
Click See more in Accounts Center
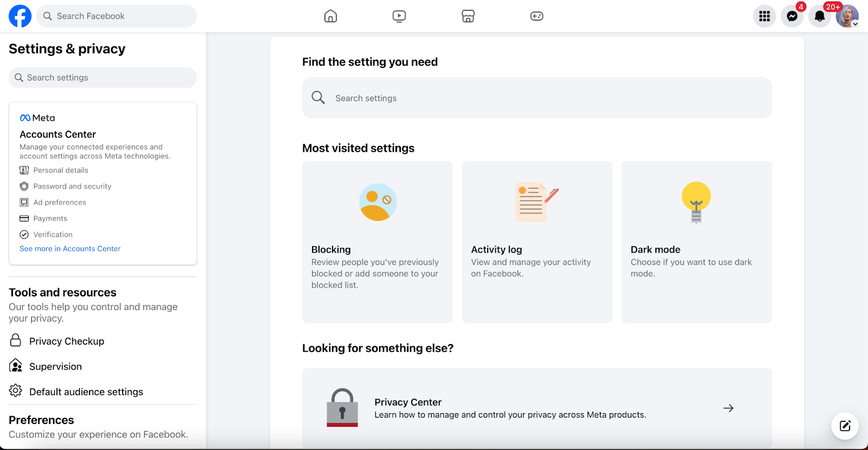[70, 249]
